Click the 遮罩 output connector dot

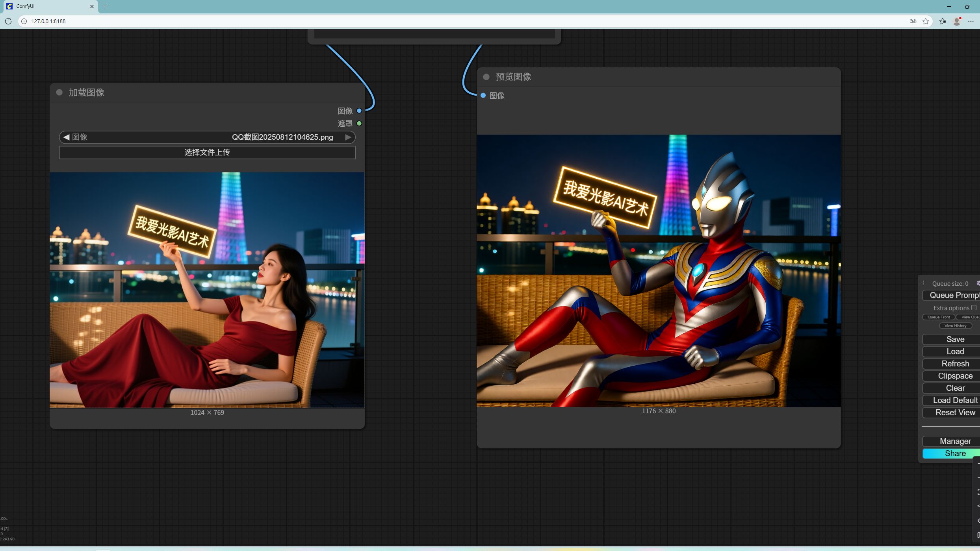click(x=359, y=124)
